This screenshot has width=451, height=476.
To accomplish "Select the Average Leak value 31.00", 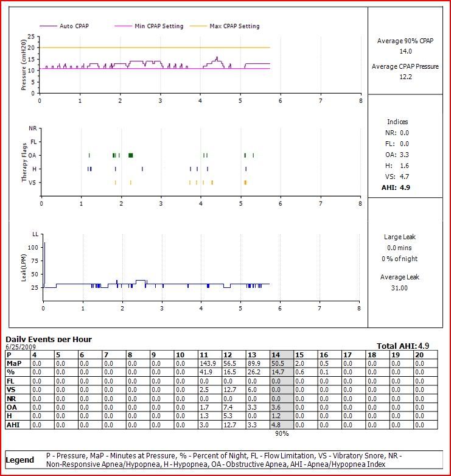I will point(399,288).
